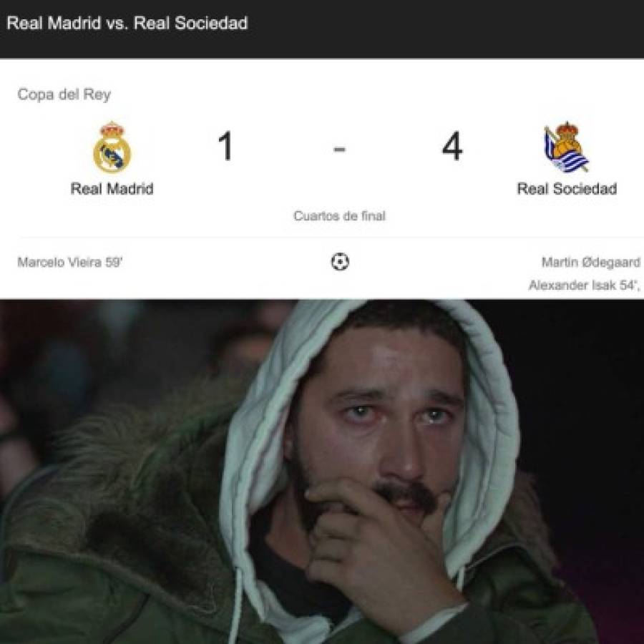Viewport: 644px width, 644px height.
Task: Click goalscorer Alexander Isak 54'
Action: point(584,285)
